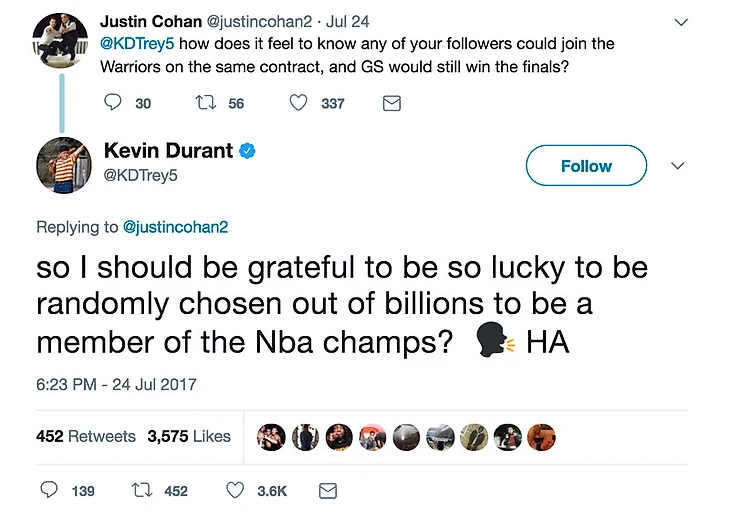Retweet Justin Cohan's tweet

coord(205,102)
